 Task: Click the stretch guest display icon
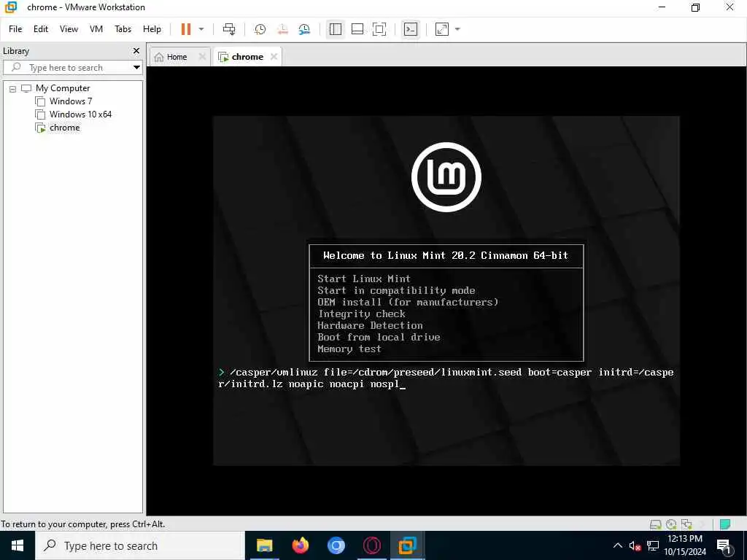coord(441,29)
